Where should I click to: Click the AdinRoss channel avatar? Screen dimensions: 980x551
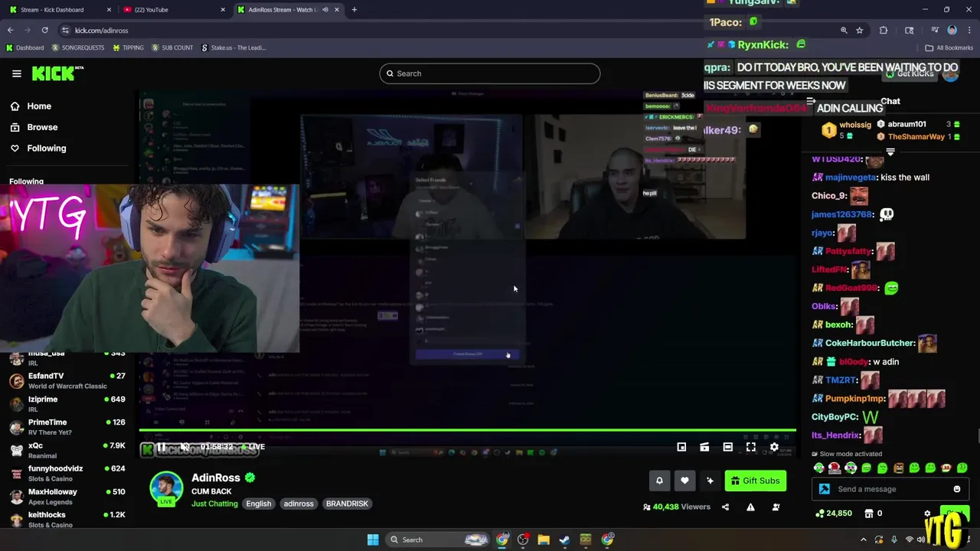[x=166, y=489]
